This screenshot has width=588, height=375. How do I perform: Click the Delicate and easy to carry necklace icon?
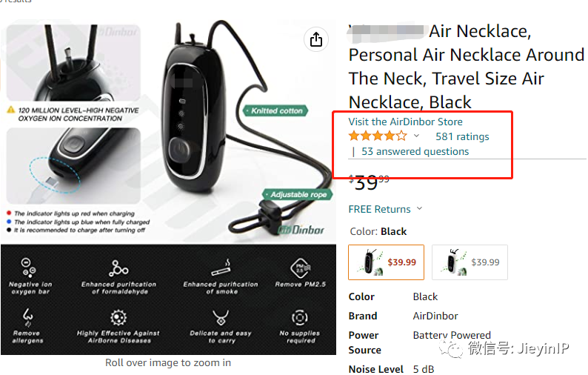pos(221,318)
